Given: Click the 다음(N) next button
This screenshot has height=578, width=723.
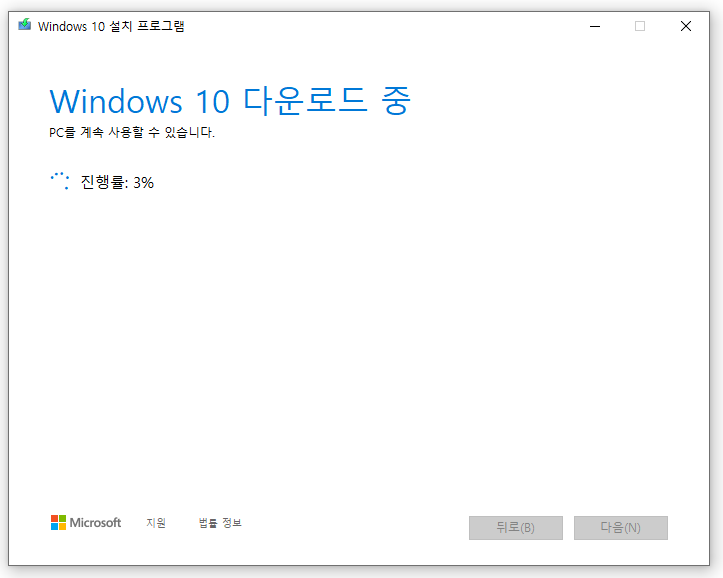Looking at the screenshot, I should pyautogui.click(x=621, y=527).
